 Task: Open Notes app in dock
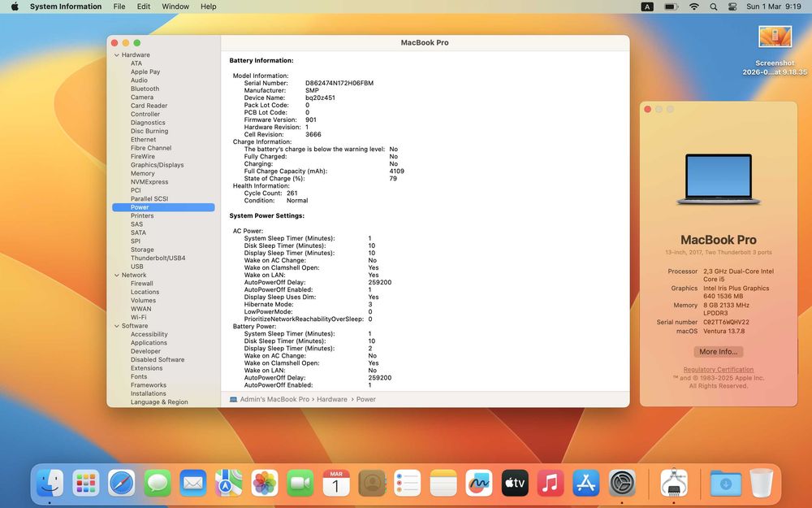tap(443, 483)
